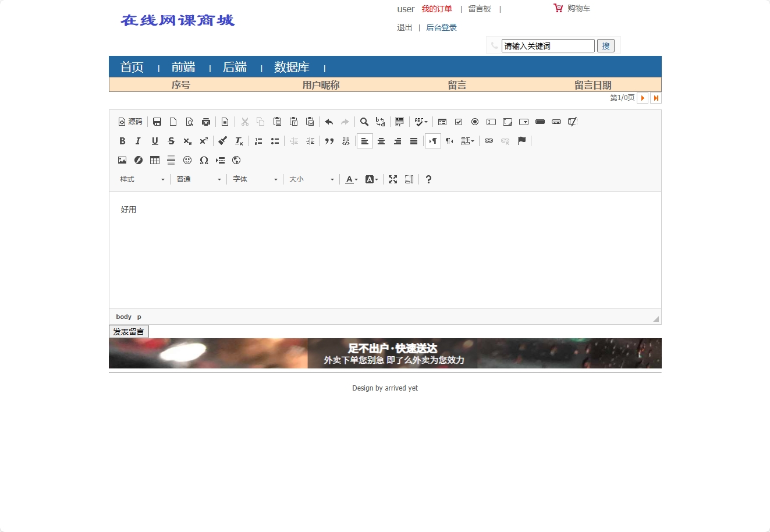Open the 数据库 menu section

pyautogui.click(x=292, y=67)
